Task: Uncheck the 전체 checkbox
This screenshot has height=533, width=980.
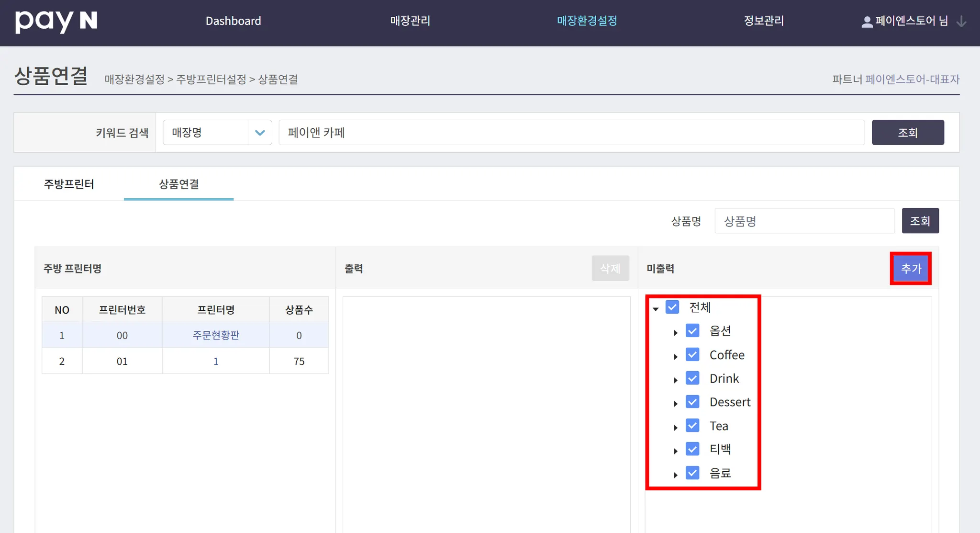Action: 672,307
